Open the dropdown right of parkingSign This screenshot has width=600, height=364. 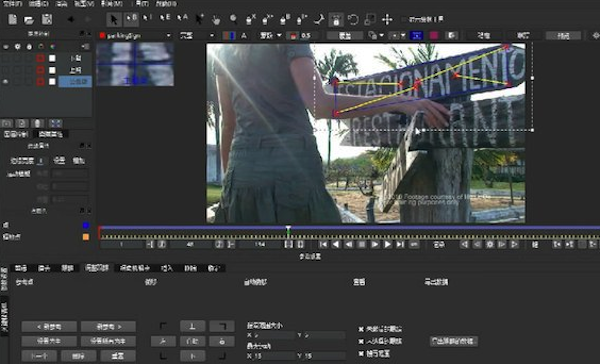(x=197, y=36)
